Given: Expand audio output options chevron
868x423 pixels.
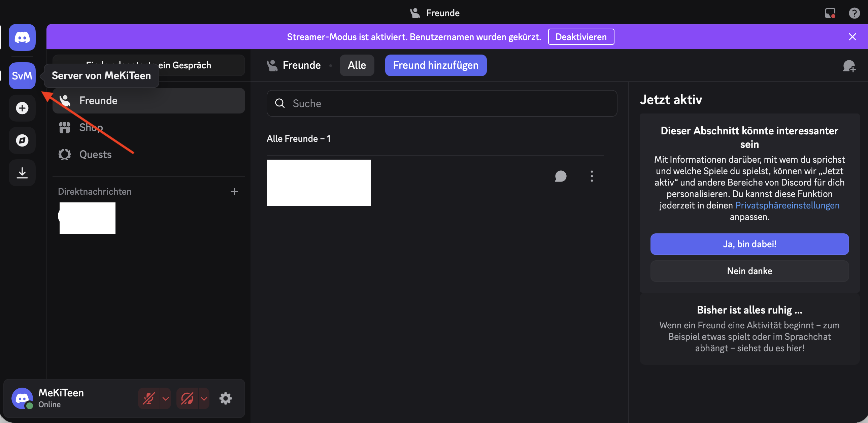Looking at the screenshot, I should click(204, 398).
